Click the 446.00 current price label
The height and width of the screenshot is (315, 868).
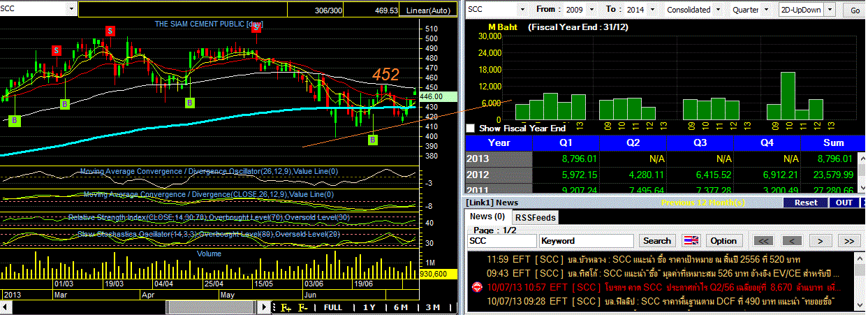tap(440, 96)
